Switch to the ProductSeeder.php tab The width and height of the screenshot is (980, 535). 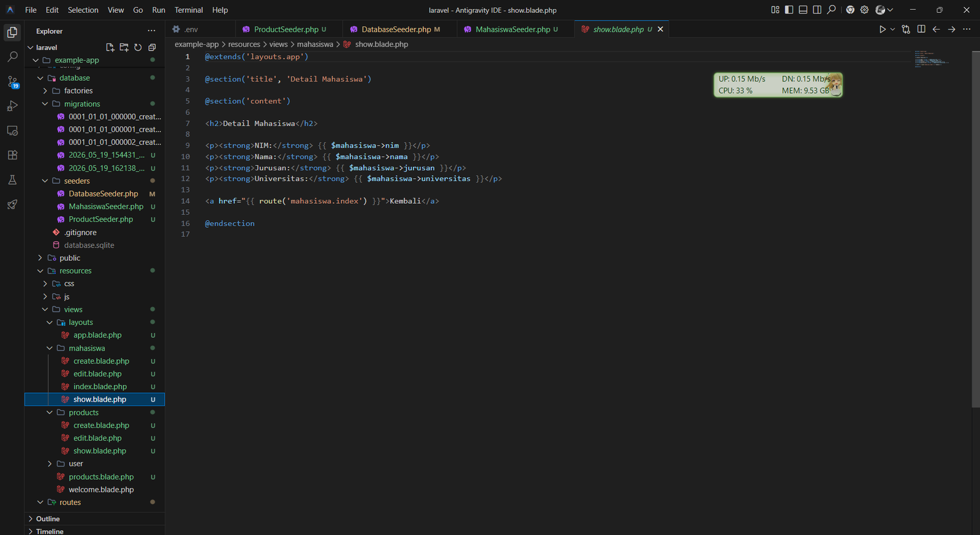click(x=289, y=29)
